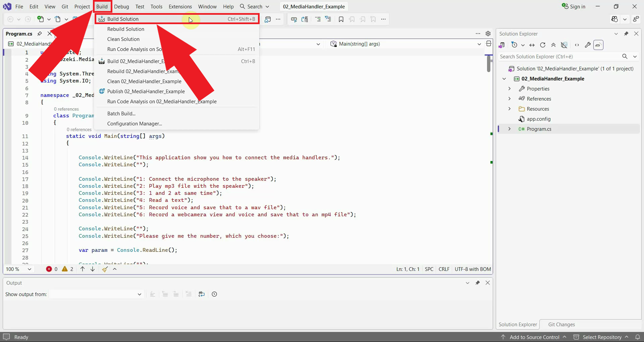Click the split editor window icon

coord(489,44)
